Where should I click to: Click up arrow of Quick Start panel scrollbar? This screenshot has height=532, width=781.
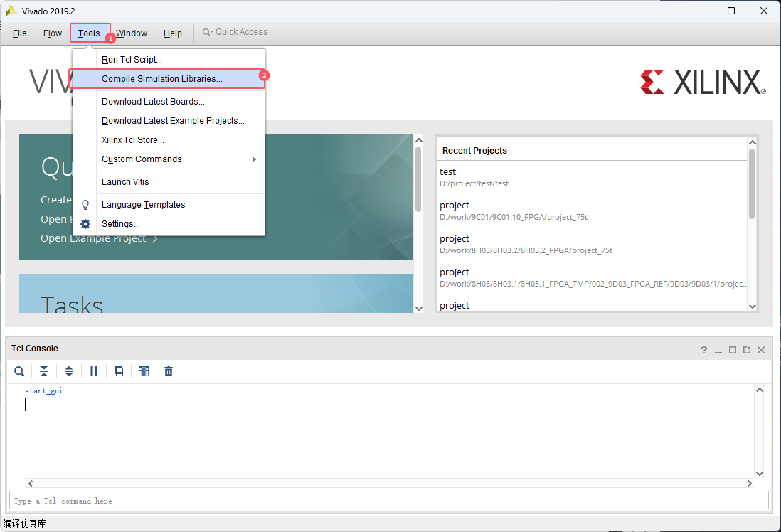(x=418, y=140)
